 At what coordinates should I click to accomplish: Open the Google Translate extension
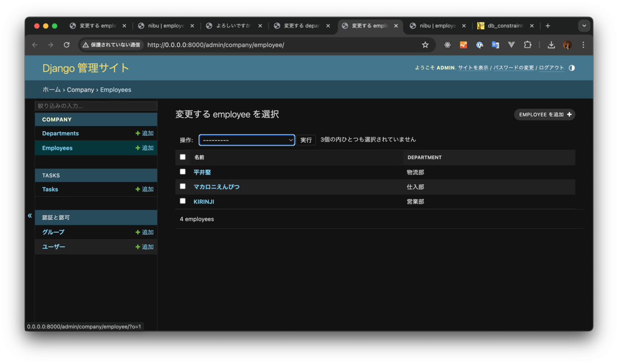coord(495,45)
